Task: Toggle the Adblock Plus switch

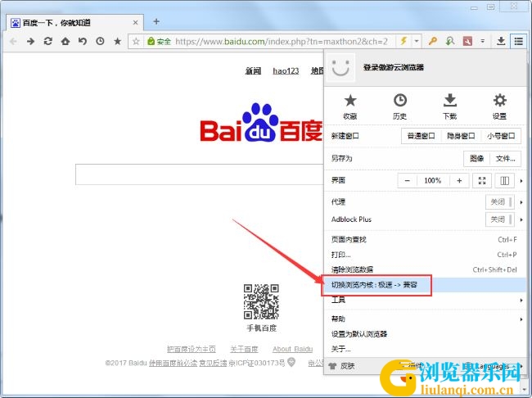Action: 500,219
